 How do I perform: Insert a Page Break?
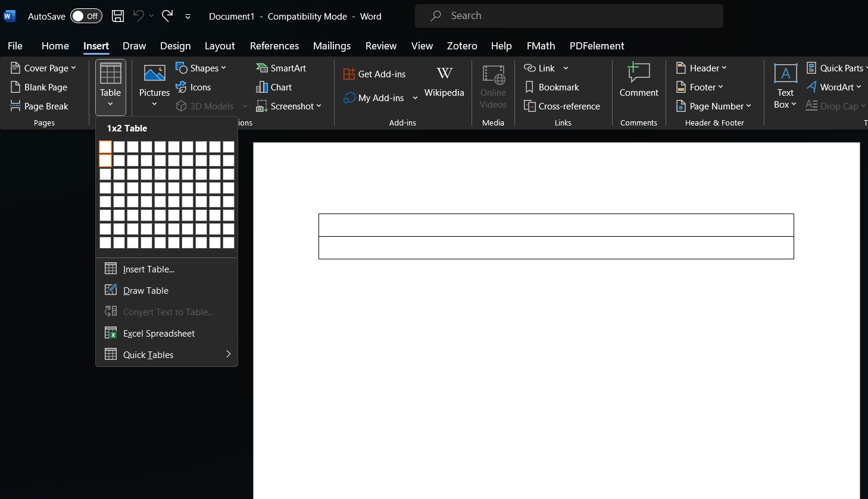pyautogui.click(x=39, y=106)
